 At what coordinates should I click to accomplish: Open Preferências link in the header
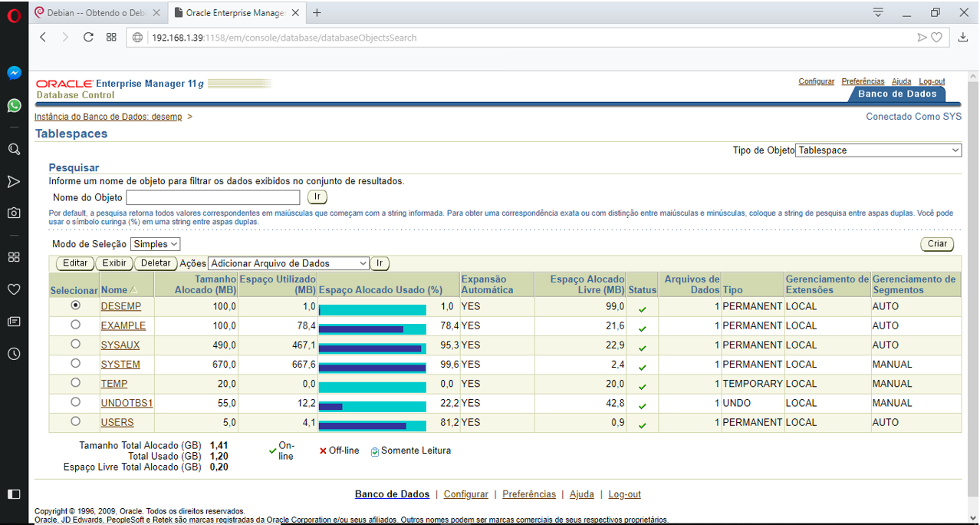[863, 81]
